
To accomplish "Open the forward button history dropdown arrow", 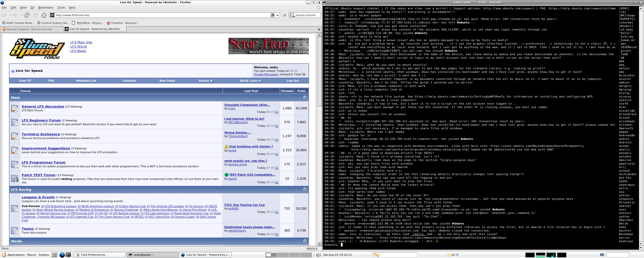I will tap(21, 15).
